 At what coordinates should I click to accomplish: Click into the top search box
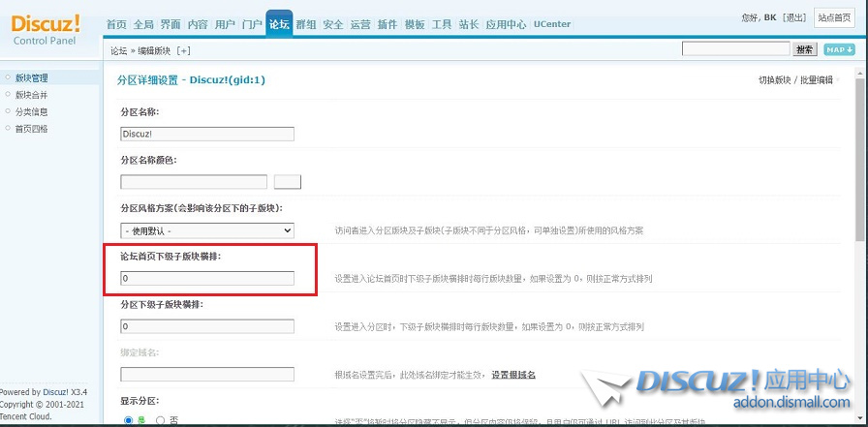[735, 49]
